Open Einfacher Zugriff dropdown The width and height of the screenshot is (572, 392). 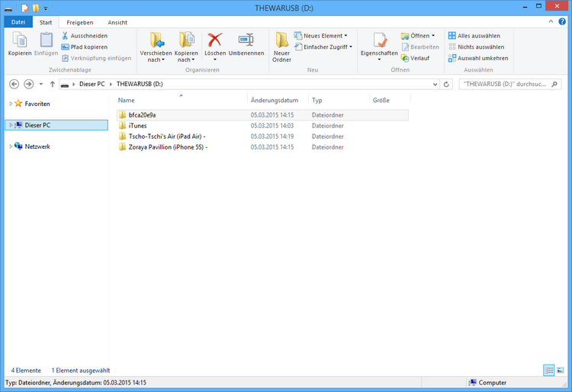point(324,47)
